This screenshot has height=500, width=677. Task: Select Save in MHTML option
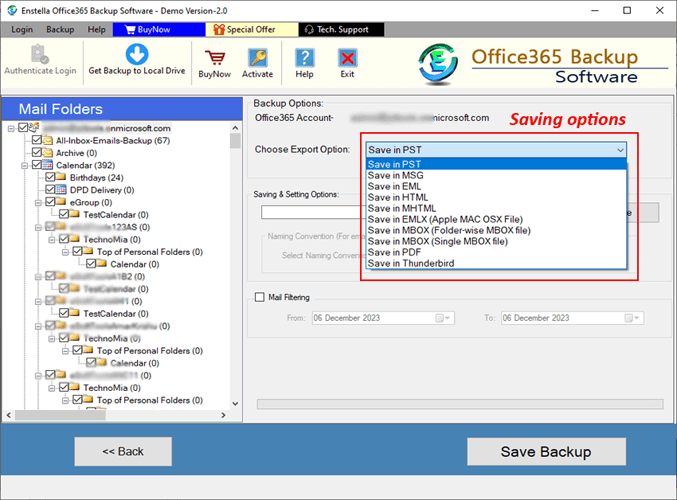(x=496, y=208)
